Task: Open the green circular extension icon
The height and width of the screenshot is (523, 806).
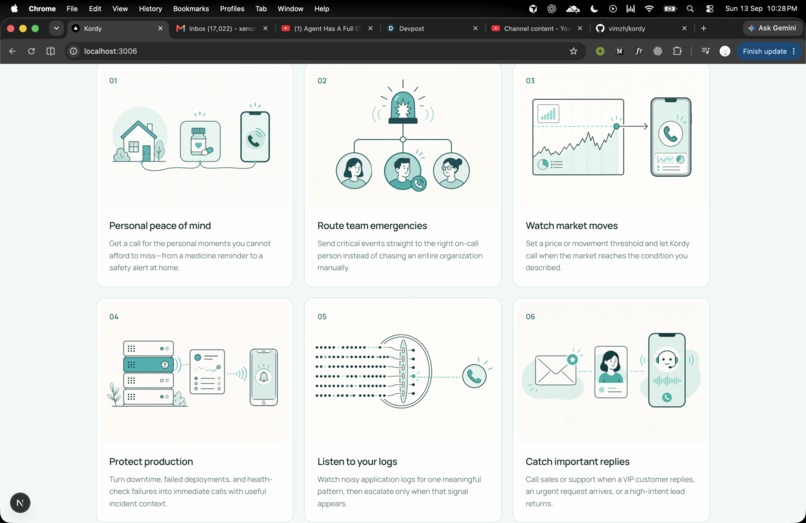Action: (600, 51)
